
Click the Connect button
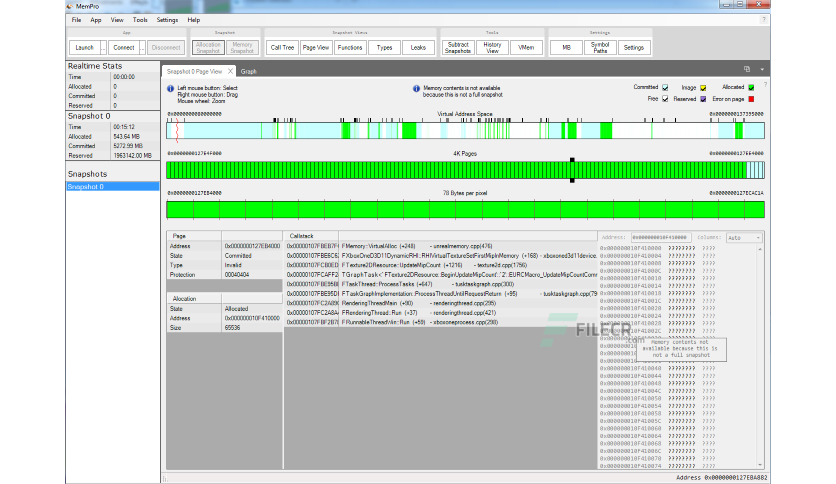tap(124, 47)
